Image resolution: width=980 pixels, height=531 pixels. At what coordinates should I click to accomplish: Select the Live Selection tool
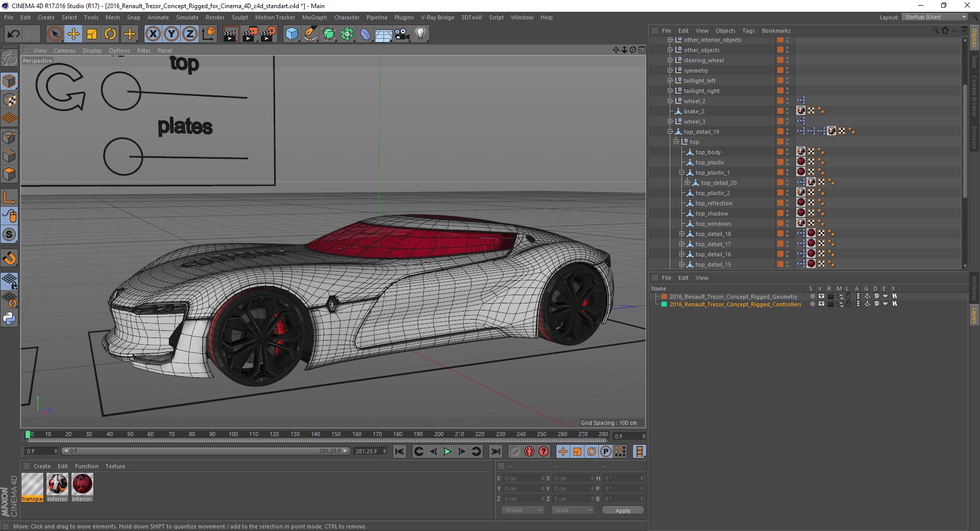click(55, 34)
